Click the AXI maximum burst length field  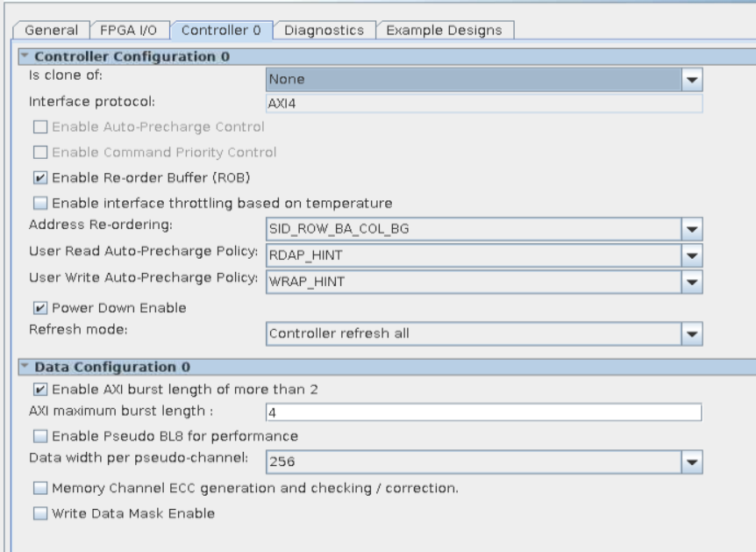pos(482,413)
